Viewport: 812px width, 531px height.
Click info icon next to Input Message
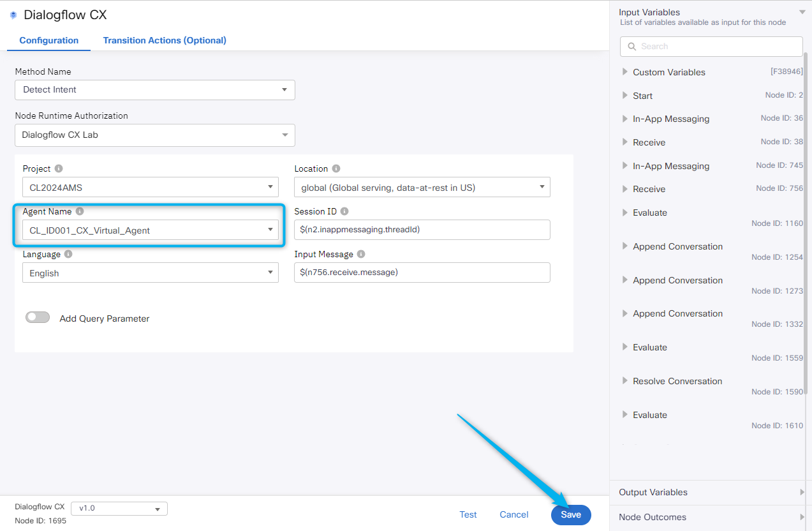pyautogui.click(x=361, y=254)
